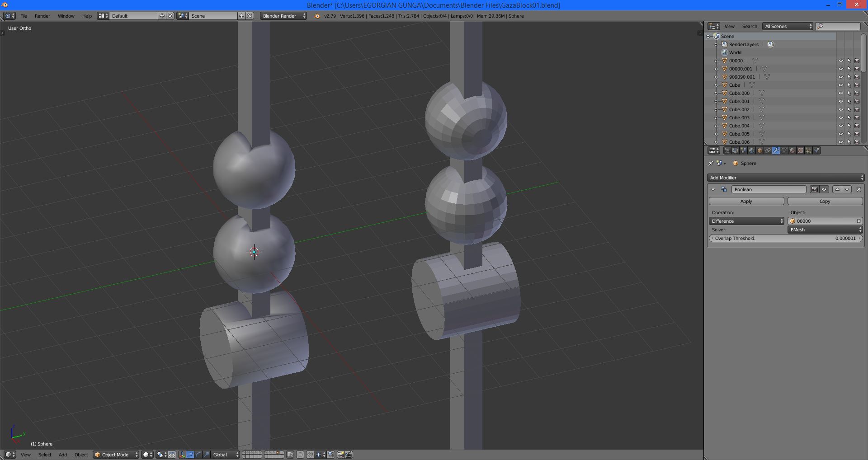Adjust the Overlap Threshold slider field
This screenshot has width=868, height=460.
(x=786, y=238)
